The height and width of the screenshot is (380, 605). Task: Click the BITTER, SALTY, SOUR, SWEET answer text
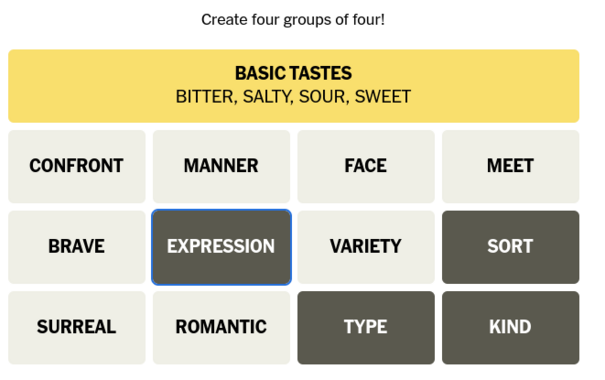coord(293,97)
